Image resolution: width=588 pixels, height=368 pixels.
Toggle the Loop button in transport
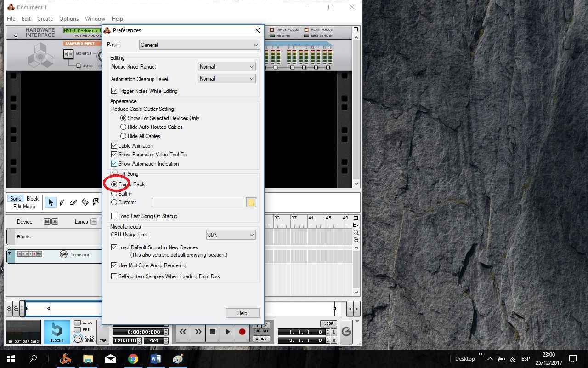click(329, 323)
